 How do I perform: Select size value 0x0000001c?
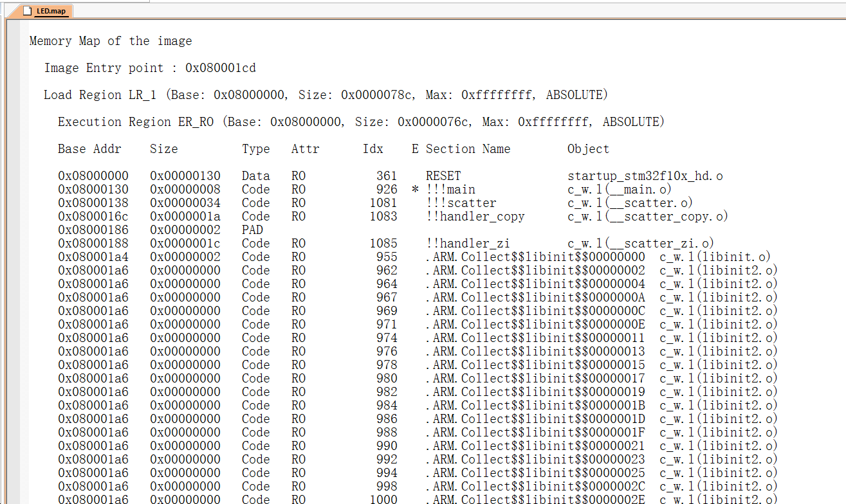click(x=185, y=244)
